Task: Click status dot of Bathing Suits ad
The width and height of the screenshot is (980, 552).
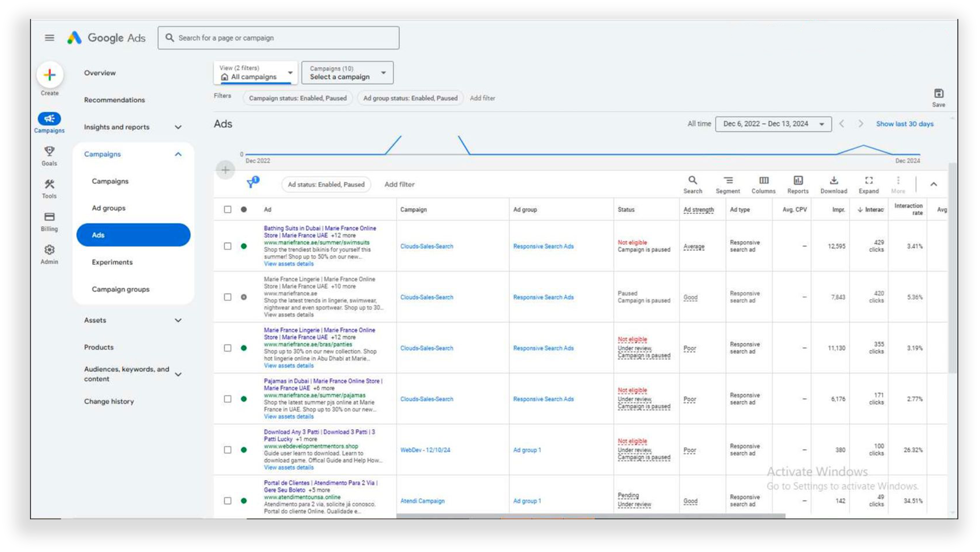Action: pos(244,246)
